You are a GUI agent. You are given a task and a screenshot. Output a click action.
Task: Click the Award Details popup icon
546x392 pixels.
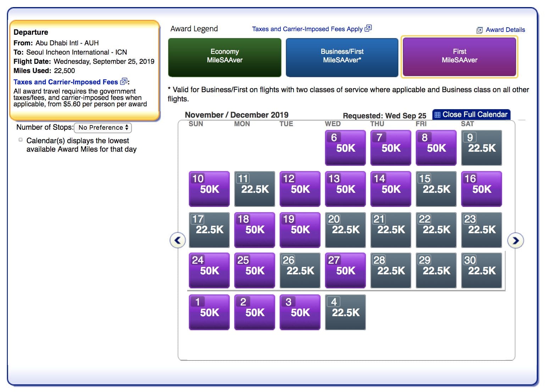tap(479, 30)
